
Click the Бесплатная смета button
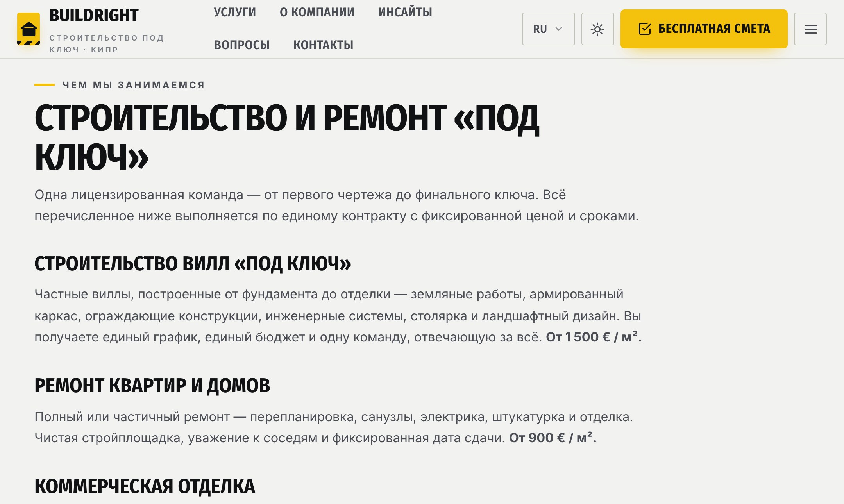pos(704,29)
